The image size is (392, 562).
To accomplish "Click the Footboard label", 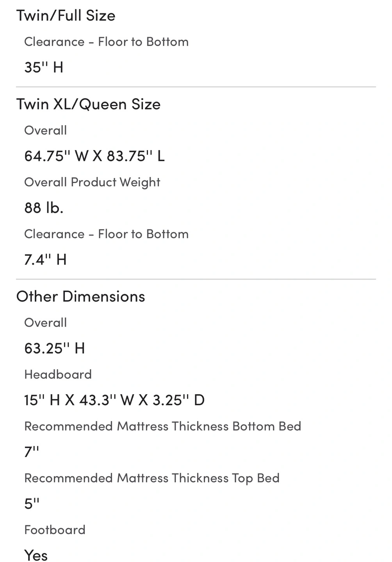I will coord(55,530).
